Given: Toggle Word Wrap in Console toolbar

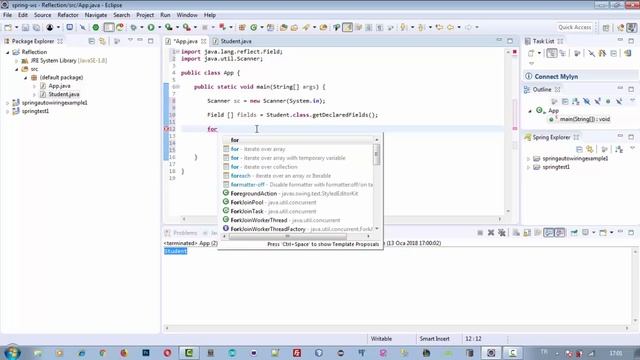Looking at the screenshot, I should tap(538, 233).
